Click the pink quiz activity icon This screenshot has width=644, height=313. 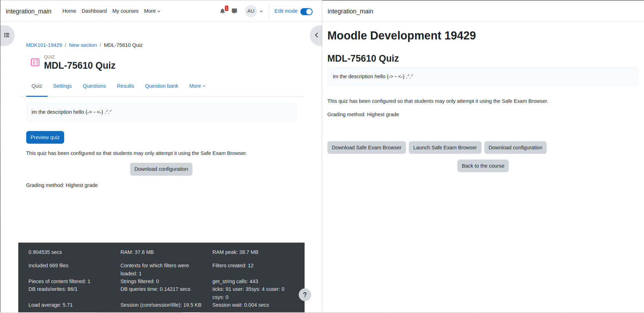(35, 62)
